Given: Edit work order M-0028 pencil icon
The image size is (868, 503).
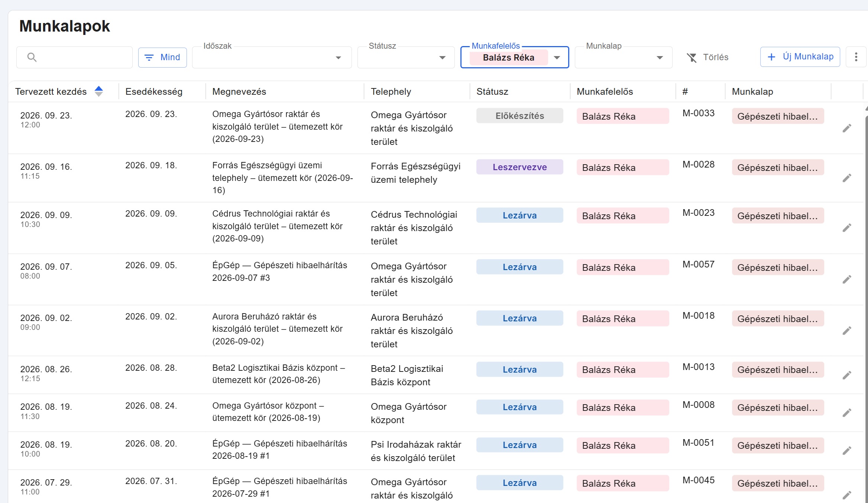Looking at the screenshot, I should pos(847,178).
